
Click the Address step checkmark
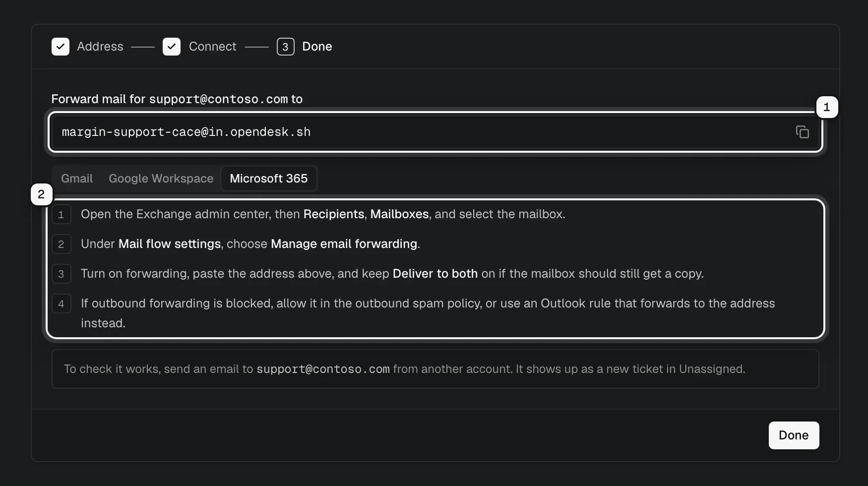(x=61, y=47)
